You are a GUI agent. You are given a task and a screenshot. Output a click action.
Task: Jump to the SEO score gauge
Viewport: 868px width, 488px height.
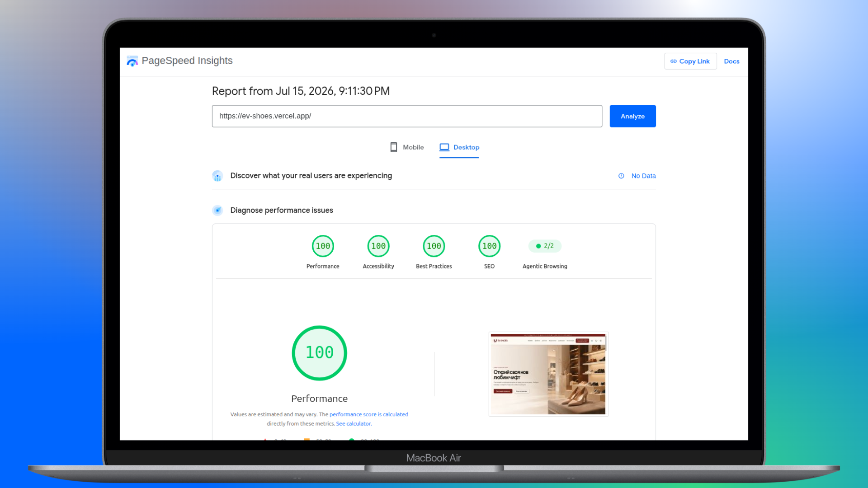point(489,246)
